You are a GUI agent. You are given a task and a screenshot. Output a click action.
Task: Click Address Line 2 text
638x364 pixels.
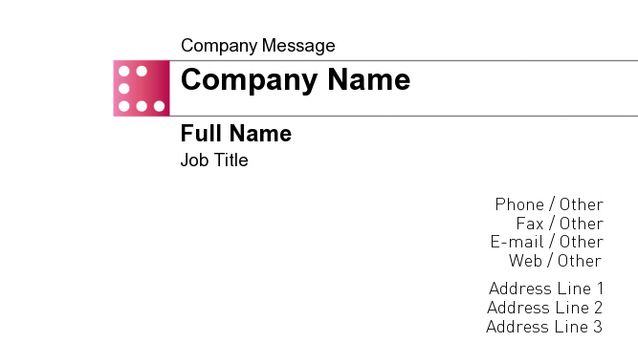[545, 308]
